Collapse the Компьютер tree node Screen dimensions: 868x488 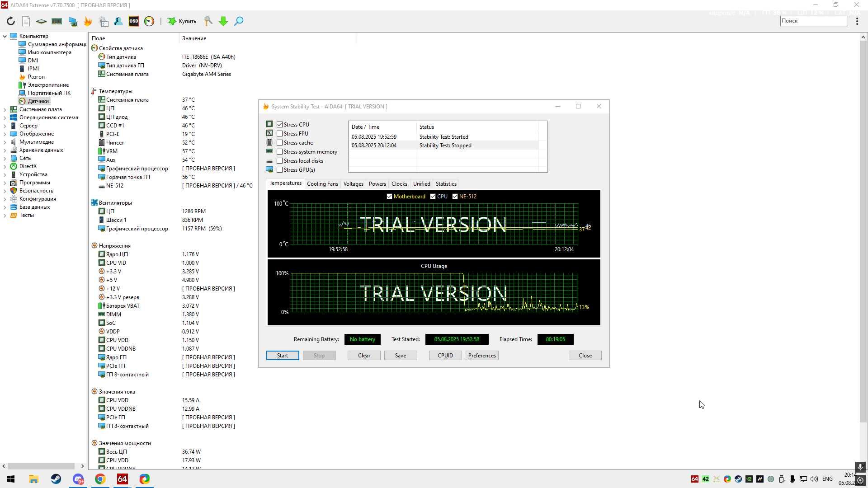click(5, 36)
